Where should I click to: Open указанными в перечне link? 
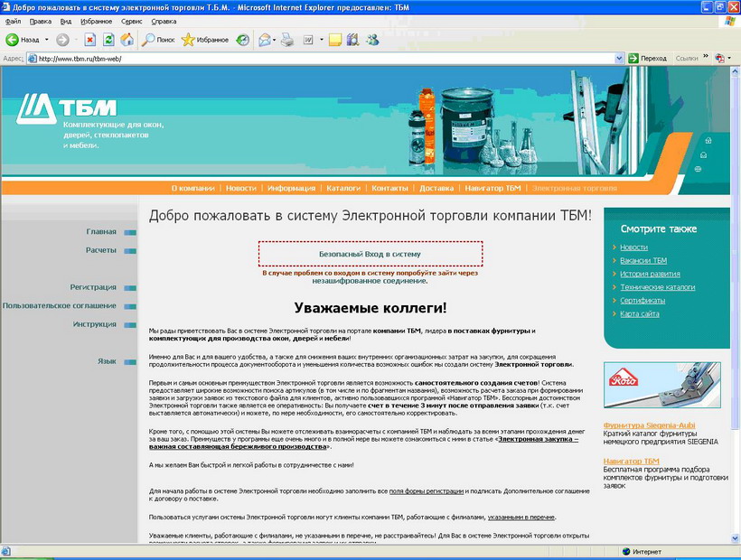(x=521, y=517)
